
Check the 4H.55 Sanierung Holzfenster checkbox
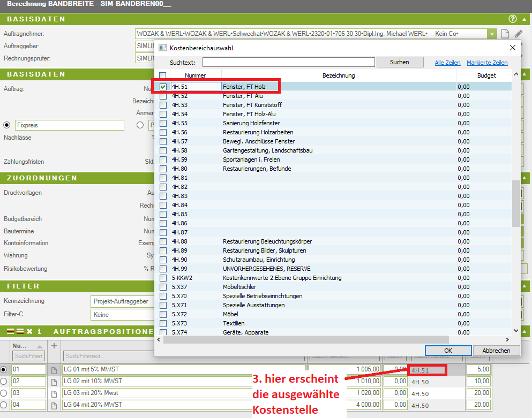pos(163,123)
